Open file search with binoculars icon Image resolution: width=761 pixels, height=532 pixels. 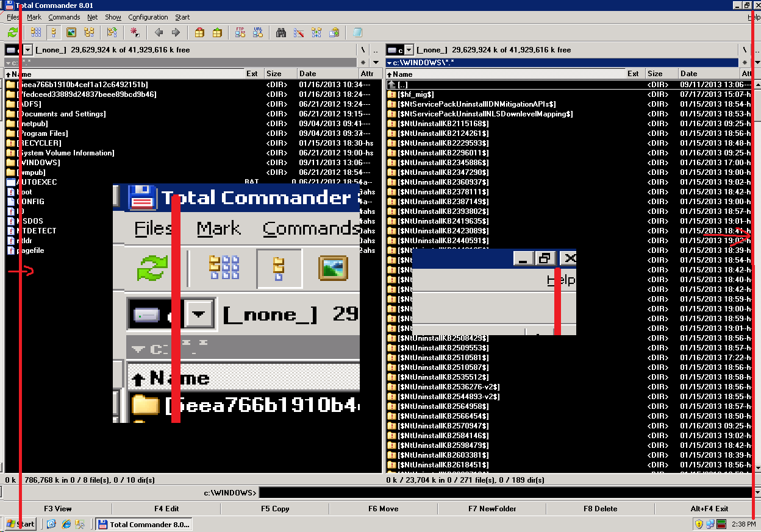[281, 33]
